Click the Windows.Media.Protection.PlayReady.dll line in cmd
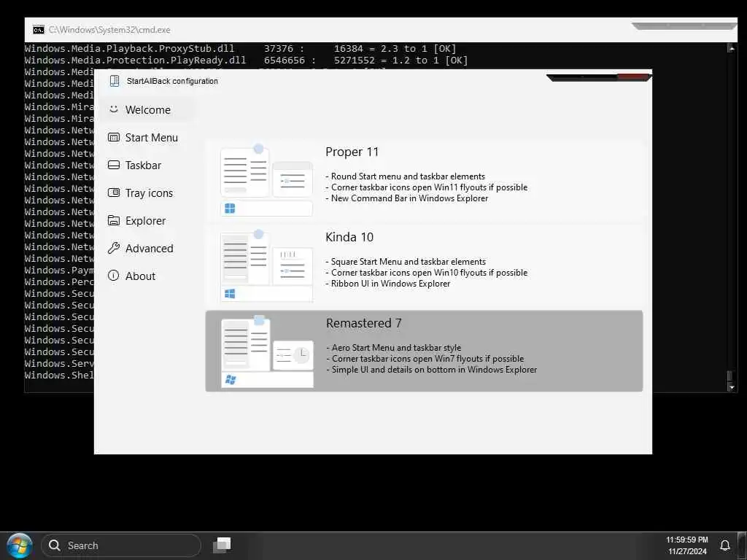Viewport: 747px width, 560px height. (246, 60)
